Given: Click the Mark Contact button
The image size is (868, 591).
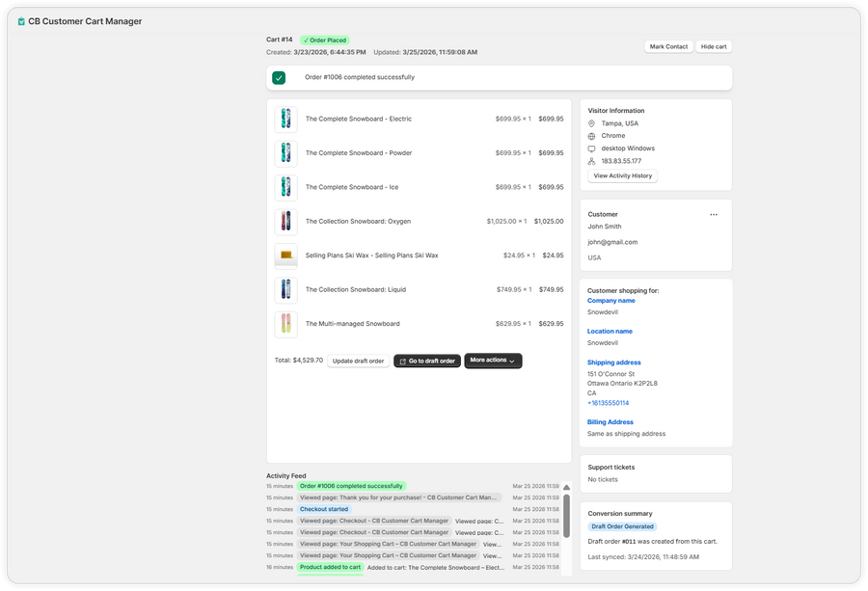Looking at the screenshot, I should point(668,47).
